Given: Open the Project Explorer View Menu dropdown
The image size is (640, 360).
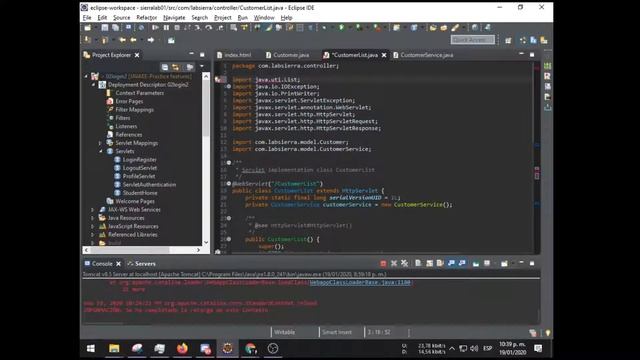Looking at the screenshot, I should click(202, 67).
